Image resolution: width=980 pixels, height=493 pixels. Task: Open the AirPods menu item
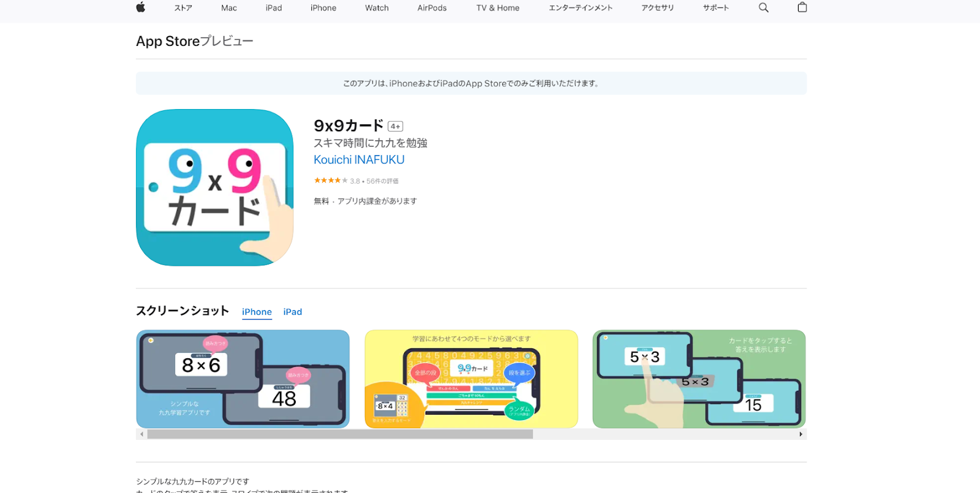[432, 8]
